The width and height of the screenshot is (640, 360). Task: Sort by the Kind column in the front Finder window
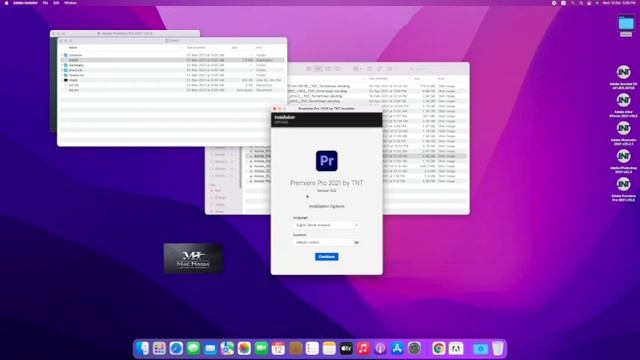tap(259, 48)
